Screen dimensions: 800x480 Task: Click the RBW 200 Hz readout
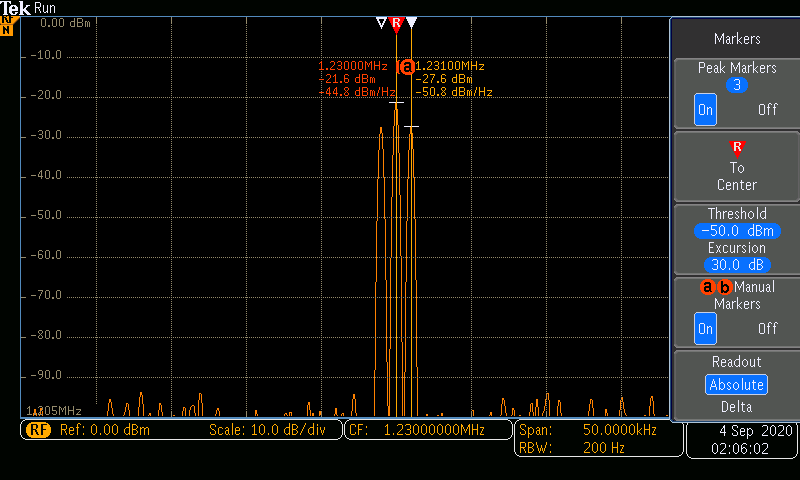[571, 448]
